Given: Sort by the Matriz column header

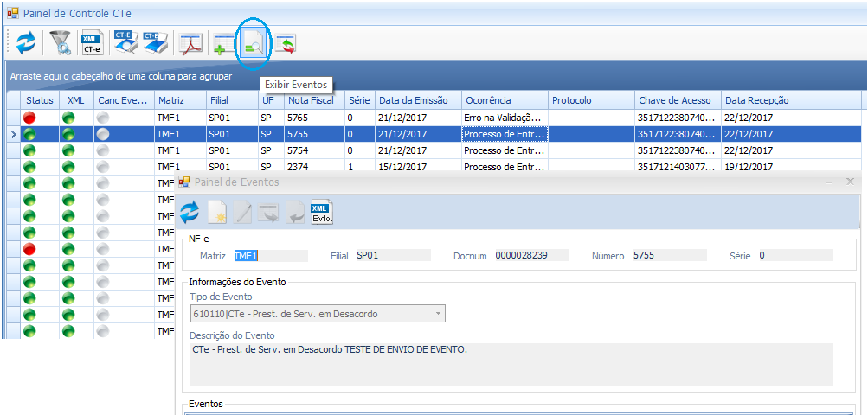Looking at the screenshot, I should [x=181, y=100].
